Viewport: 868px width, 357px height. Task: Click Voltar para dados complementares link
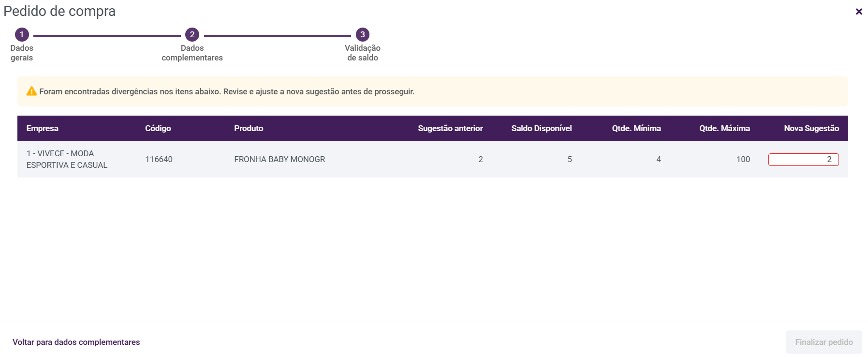76,342
